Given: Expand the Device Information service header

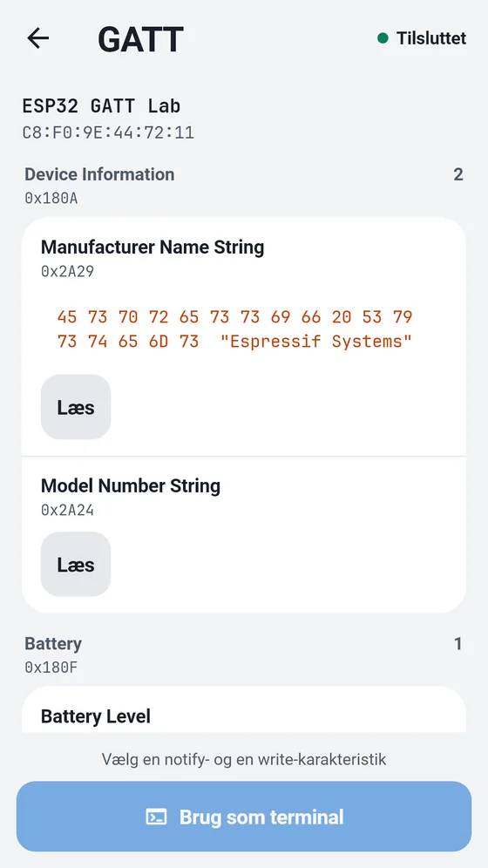Looking at the screenshot, I should click(244, 186).
